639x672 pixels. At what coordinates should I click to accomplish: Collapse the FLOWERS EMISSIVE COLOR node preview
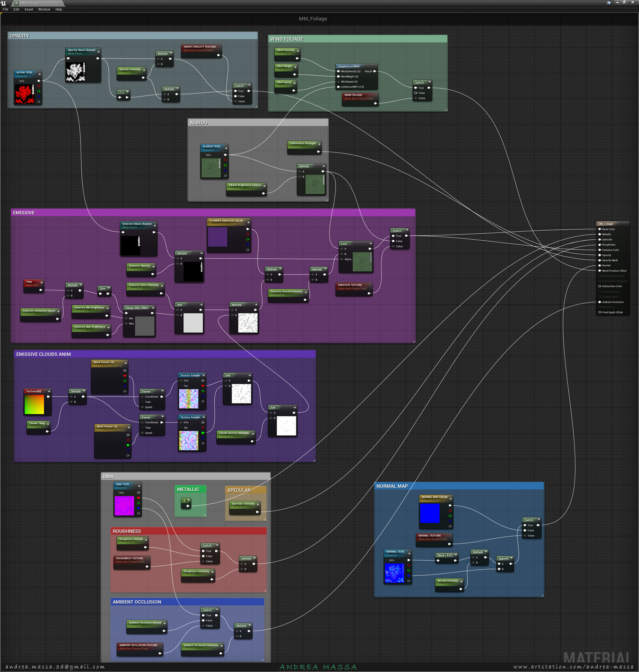[x=249, y=222]
